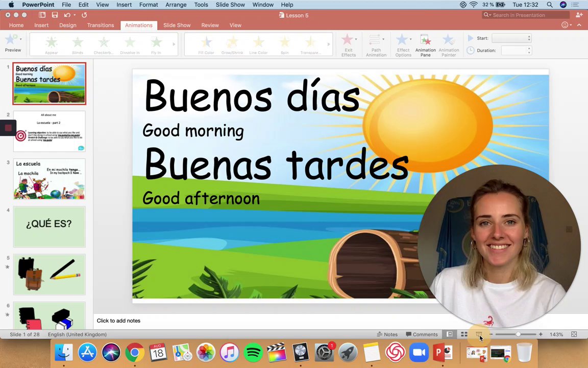Expand more emphasis effects gallery arrow
Image resolution: width=588 pixels, height=368 pixels.
(x=329, y=44)
